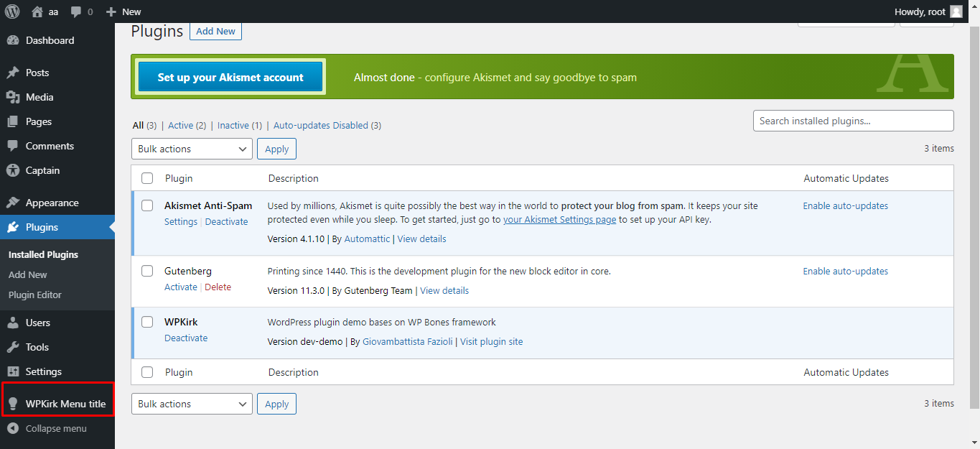Open Akismet Settings link under plugin name
Screen dimensions: 980x449
[181, 221]
